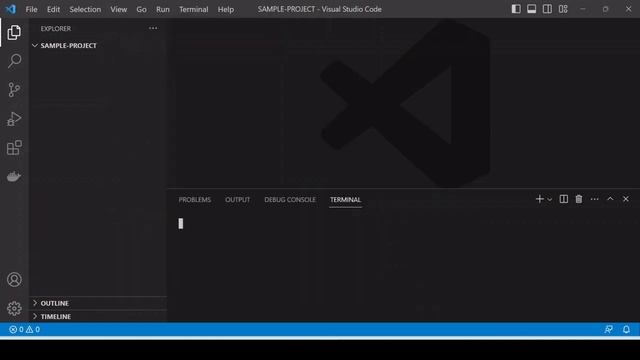Image resolution: width=640 pixels, height=360 pixels.
Task: Open the View menu
Action: tap(118, 9)
